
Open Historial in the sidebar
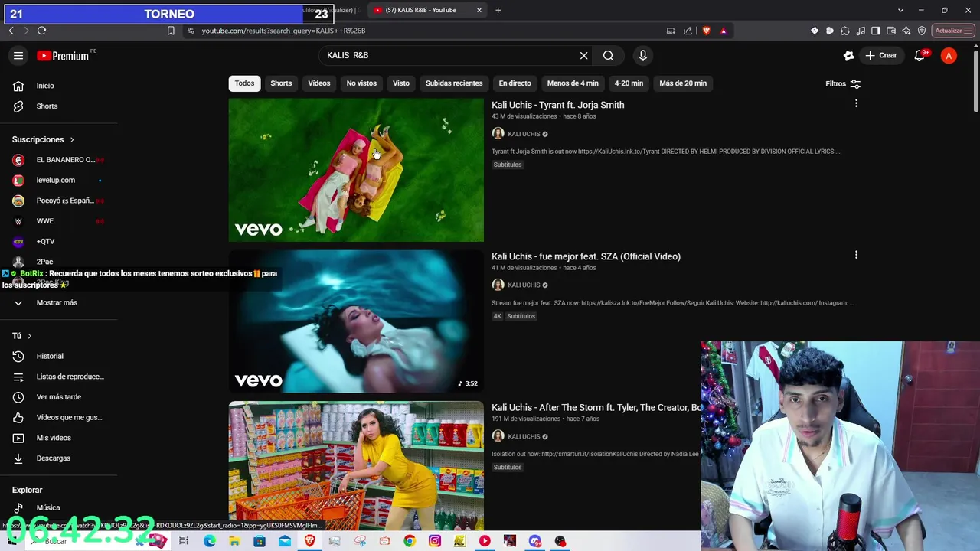tap(58, 356)
